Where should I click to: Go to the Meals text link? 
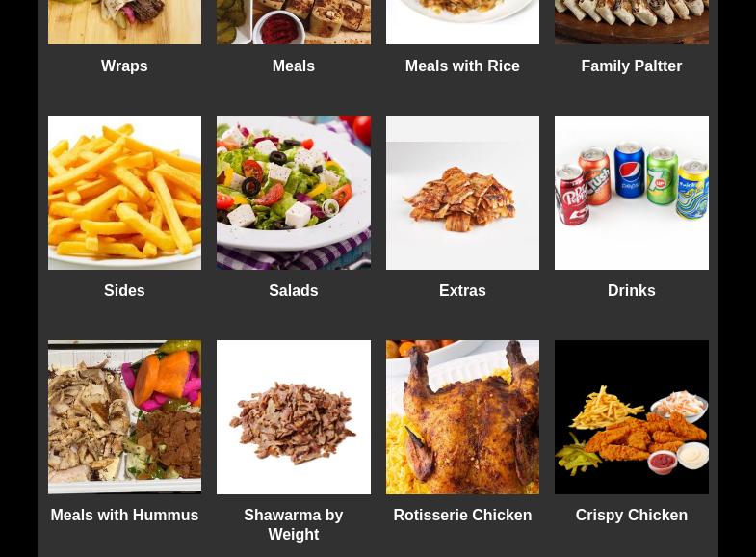[294, 66]
